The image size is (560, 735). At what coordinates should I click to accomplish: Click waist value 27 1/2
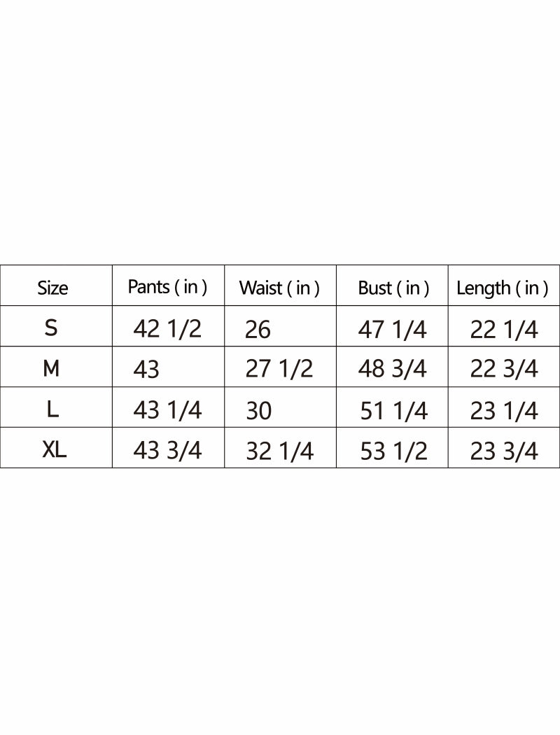[x=279, y=369]
